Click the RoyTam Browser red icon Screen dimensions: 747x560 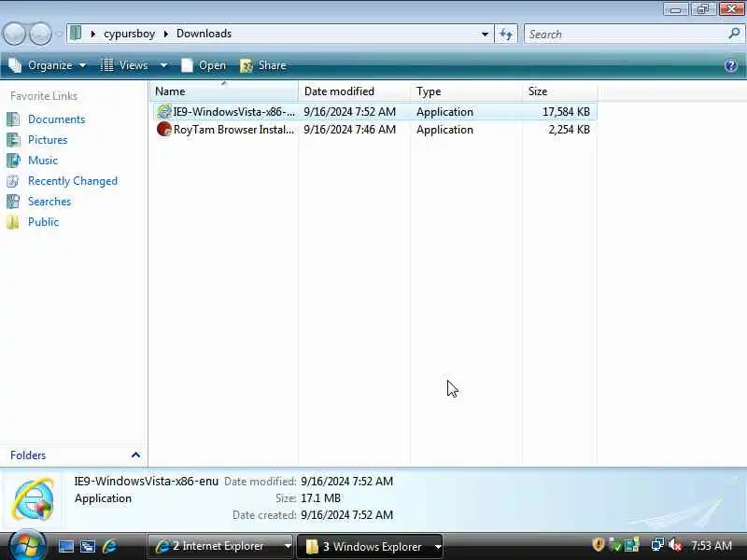(164, 129)
